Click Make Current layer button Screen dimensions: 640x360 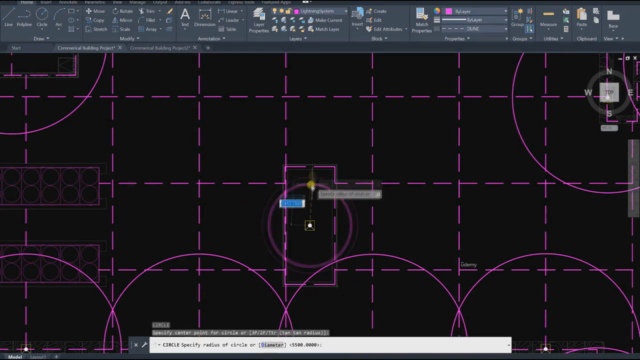coord(325,20)
